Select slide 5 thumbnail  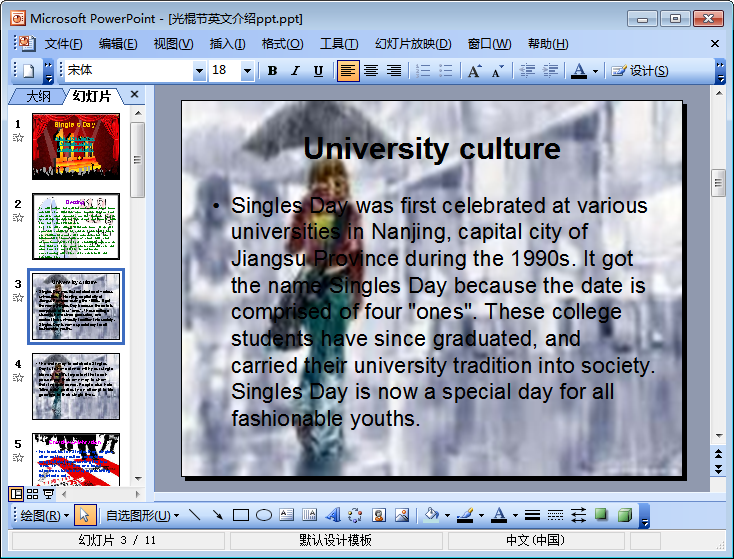point(76,460)
